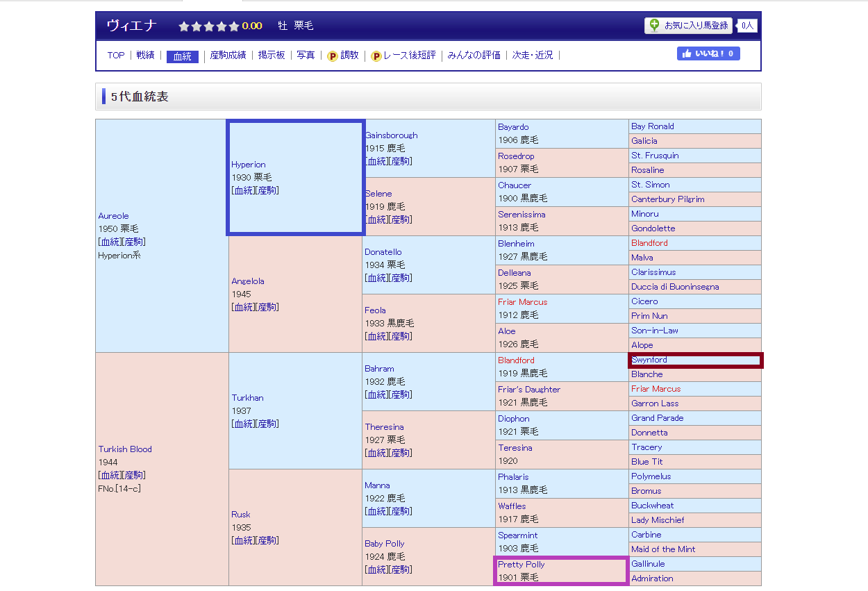Viewport: 868px width, 591px height.
Task: Open Aureole's 血統 link
Action: click(x=111, y=242)
